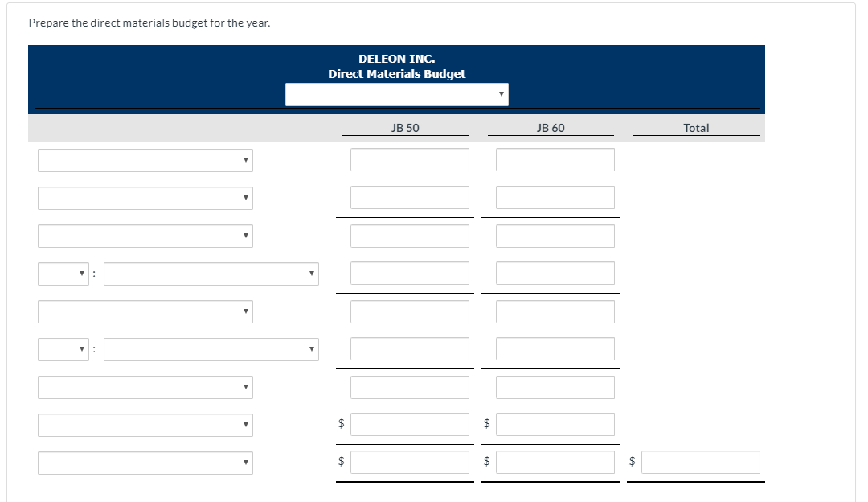The image size is (868, 502).
Task: Select the Total column dollar input field
Action: coord(700,462)
